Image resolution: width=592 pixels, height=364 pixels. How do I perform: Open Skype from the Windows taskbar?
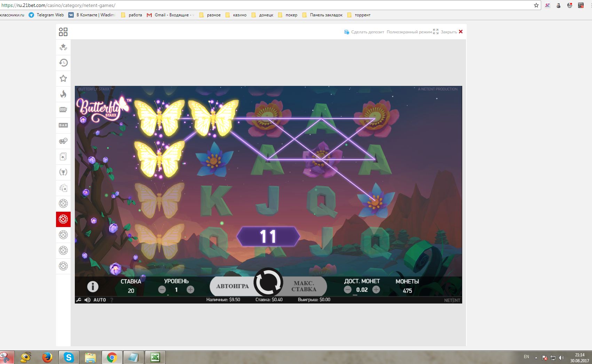[69, 357]
